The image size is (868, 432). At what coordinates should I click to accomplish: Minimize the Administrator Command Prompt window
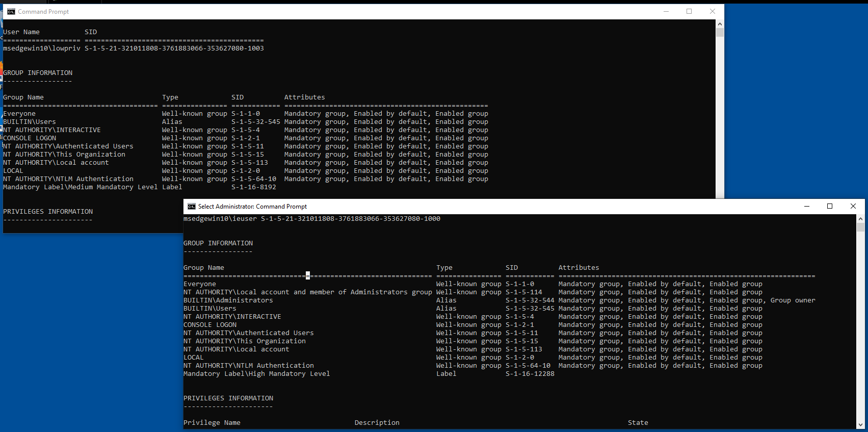807,207
